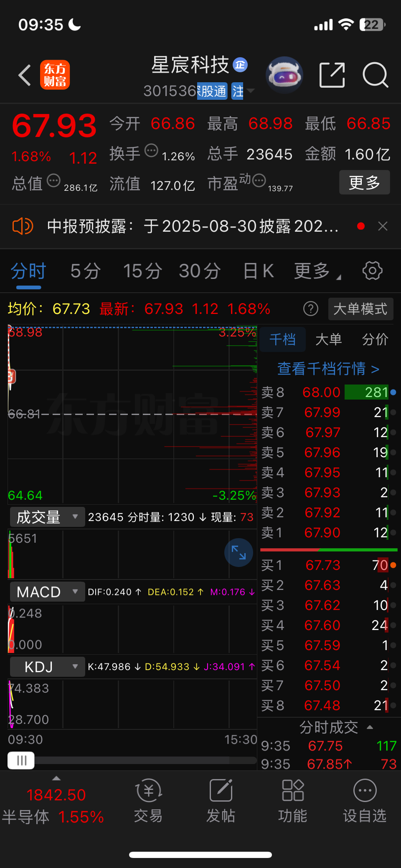Tap the share/export icon
The height and width of the screenshot is (868, 401).
[x=332, y=75]
